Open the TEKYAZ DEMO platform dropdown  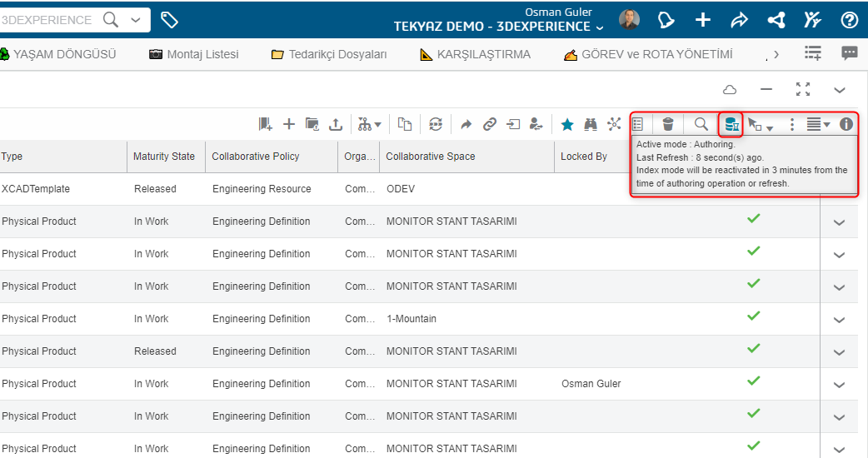point(498,27)
